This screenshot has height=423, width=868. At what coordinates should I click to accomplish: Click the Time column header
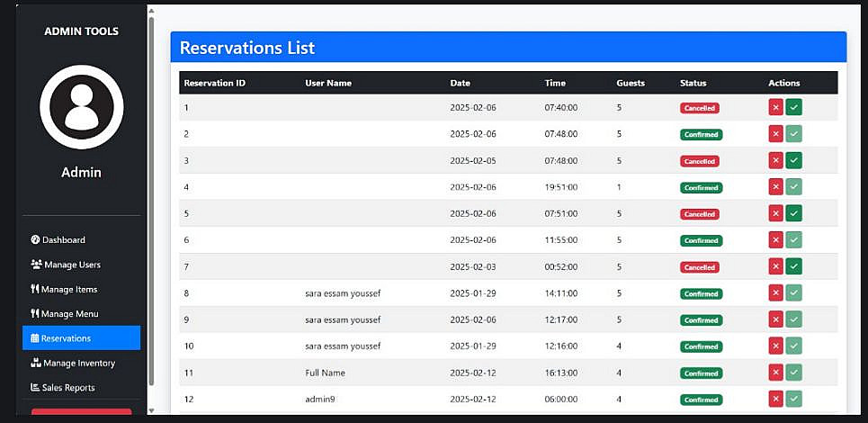[x=555, y=83]
